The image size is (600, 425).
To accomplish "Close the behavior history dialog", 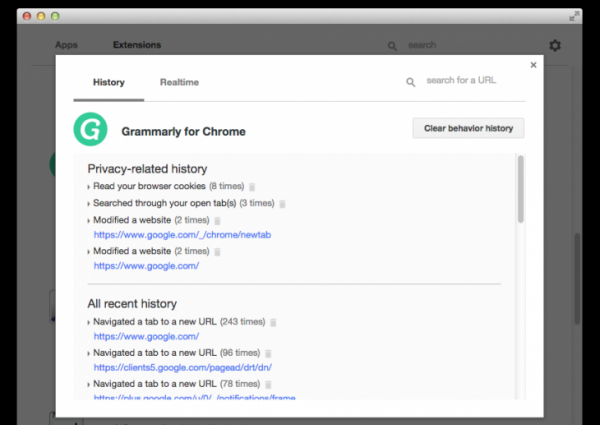I will pyautogui.click(x=533, y=65).
